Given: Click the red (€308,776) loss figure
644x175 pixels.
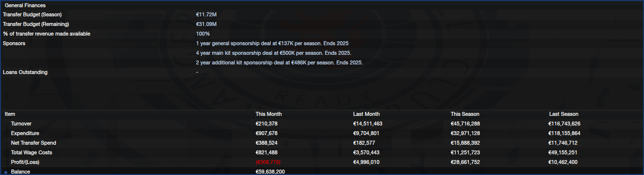Looking at the screenshot, I should click(x=269, y=162).
